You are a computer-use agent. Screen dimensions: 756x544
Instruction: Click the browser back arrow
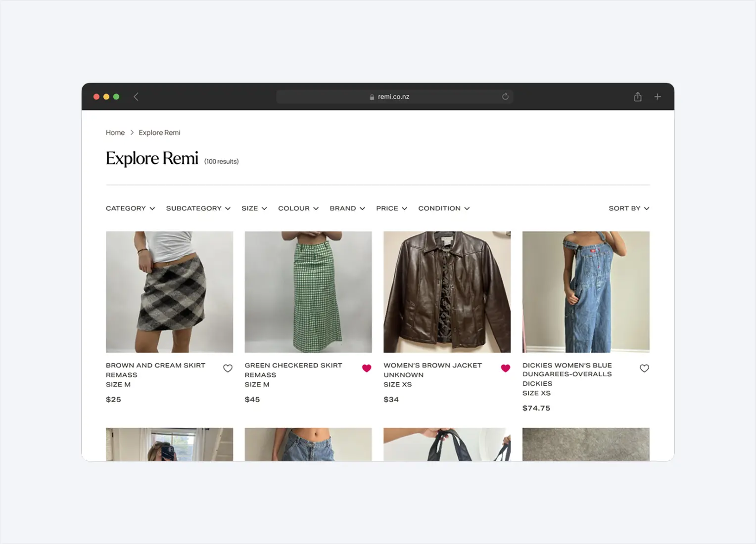136,96
